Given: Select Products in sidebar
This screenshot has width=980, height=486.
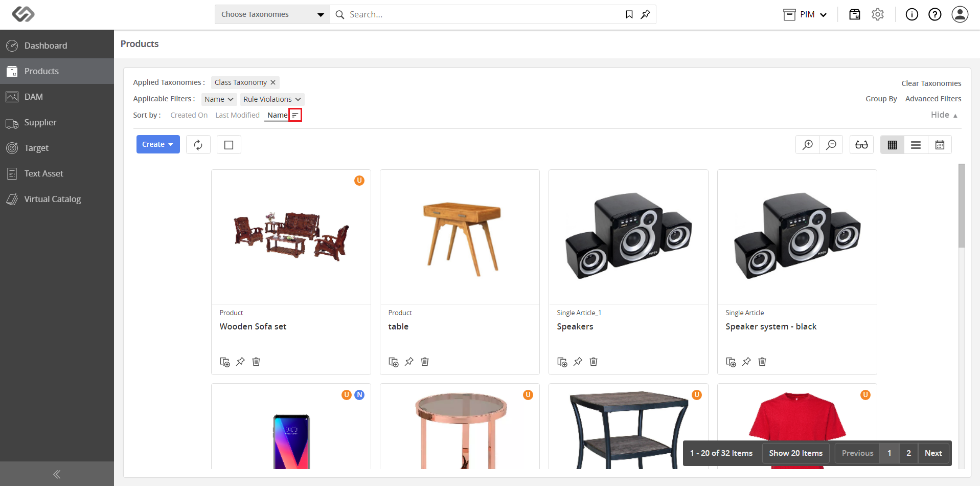Looking at the screenshot, I should point(57,71).
